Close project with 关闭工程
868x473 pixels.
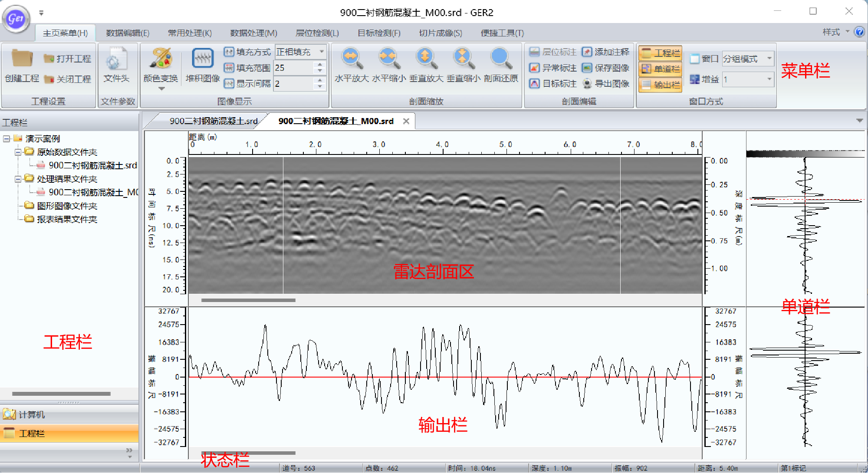coord(67,79)
